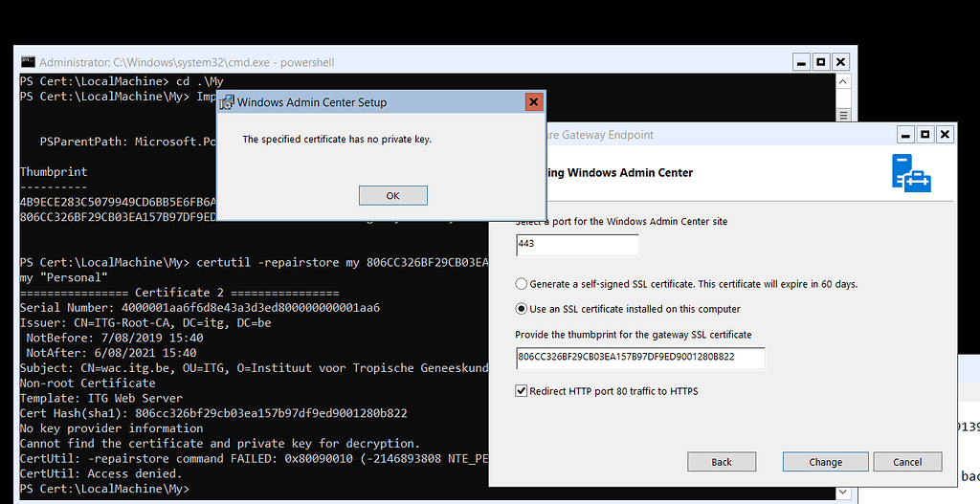
Task: Uncheck Redirect HTTP port 80 traffic to HTTPS
Action: point(522,391)
